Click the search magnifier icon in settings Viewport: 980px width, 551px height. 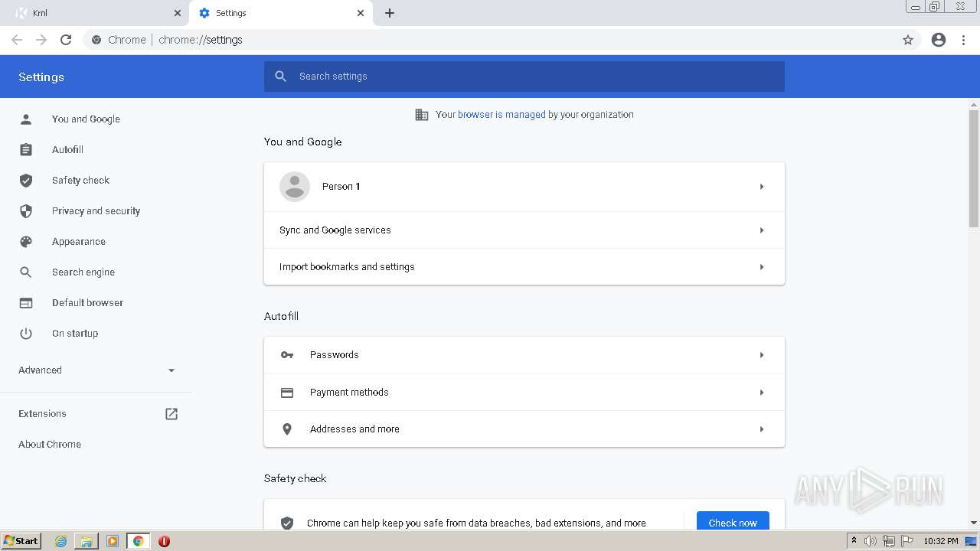[x=281, y=77]
